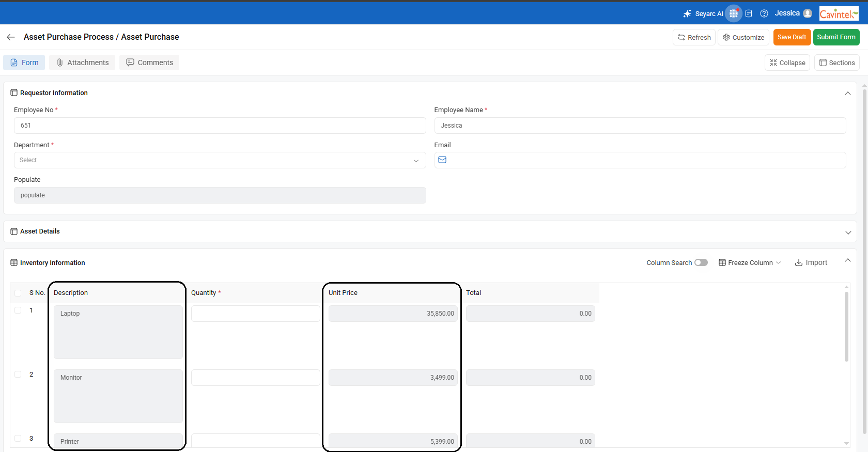Click the Save Draft button

792,37
